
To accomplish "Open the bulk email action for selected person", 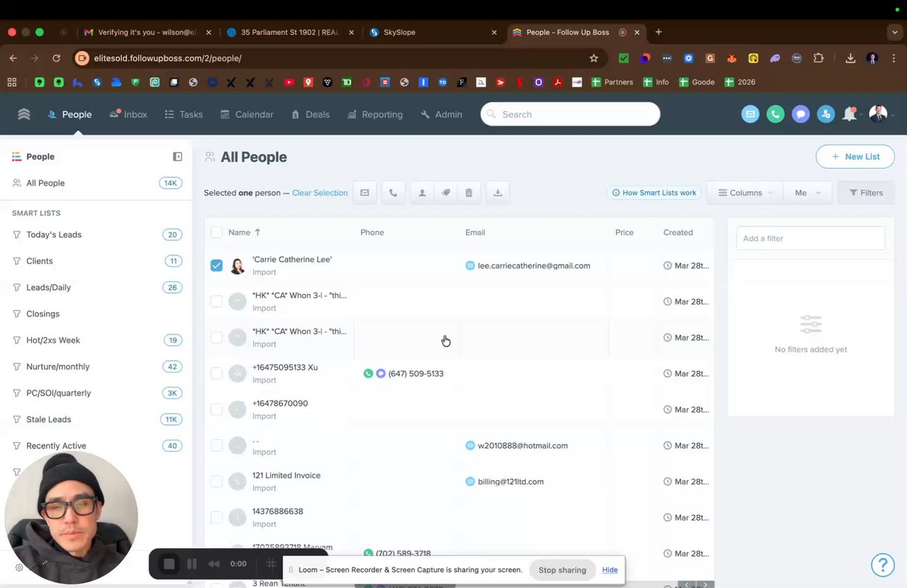I will tap(364, 193).
